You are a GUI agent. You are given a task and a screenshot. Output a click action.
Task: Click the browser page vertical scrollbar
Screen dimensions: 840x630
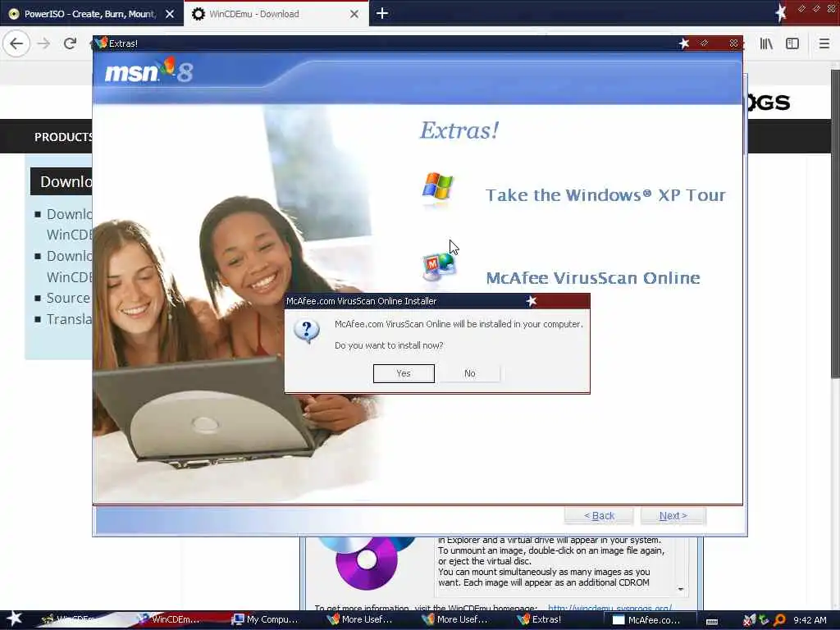(x=834, y=225)
